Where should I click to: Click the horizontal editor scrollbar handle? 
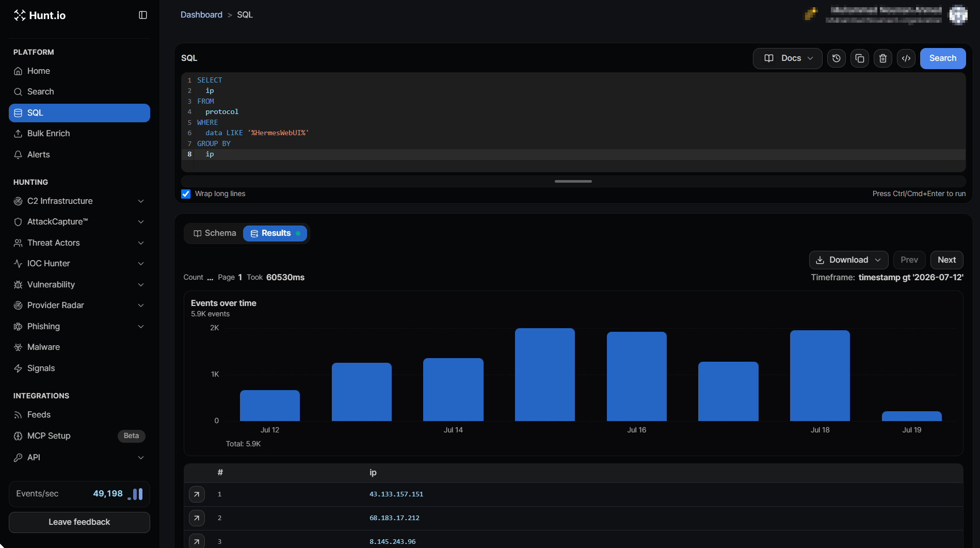click(573, 182)
